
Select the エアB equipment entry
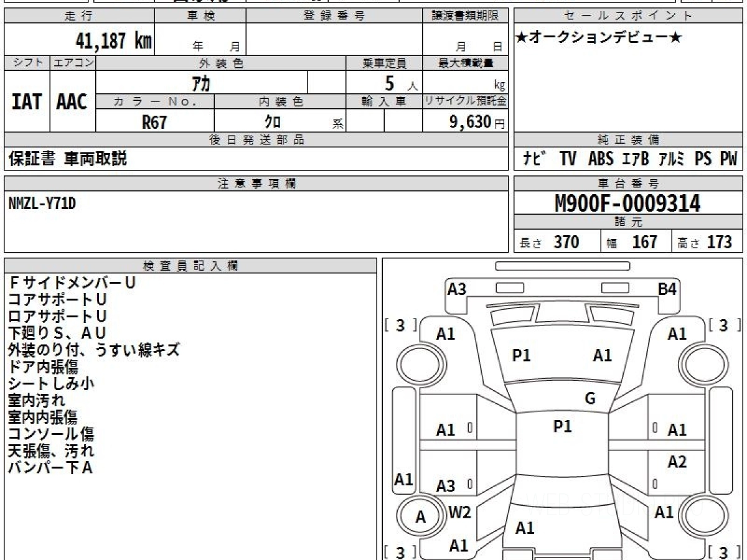pos(636,159)
